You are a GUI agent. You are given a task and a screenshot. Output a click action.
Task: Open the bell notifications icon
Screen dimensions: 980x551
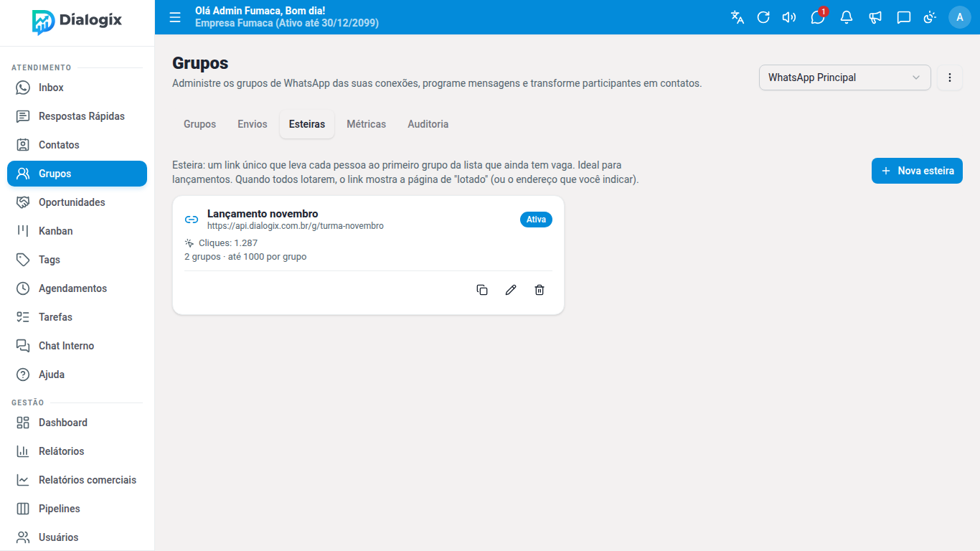coord(847,17)
